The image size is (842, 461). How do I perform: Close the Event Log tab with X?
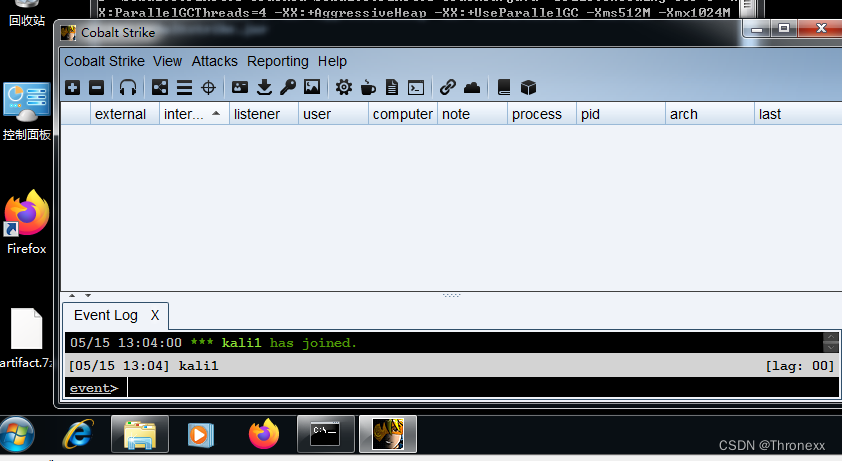tap(155, 315)
